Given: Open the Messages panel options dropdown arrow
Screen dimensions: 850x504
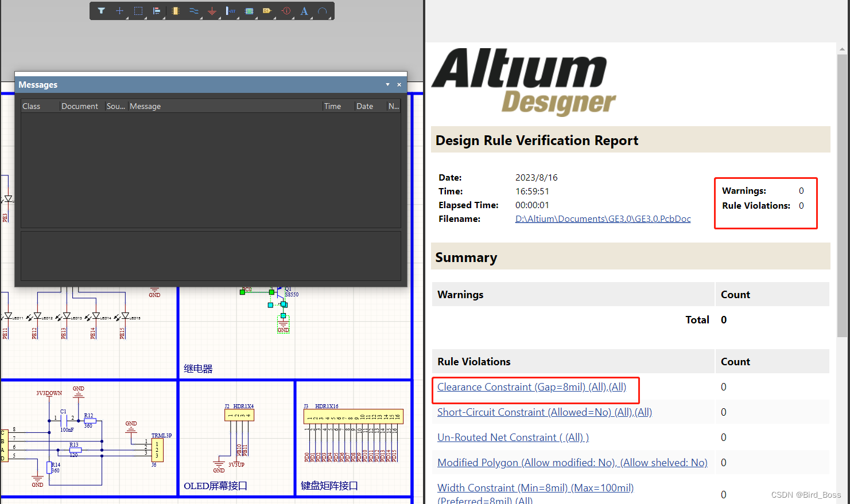Looking at the screenshot, I should pyautogui.click(x=387, y=84).
